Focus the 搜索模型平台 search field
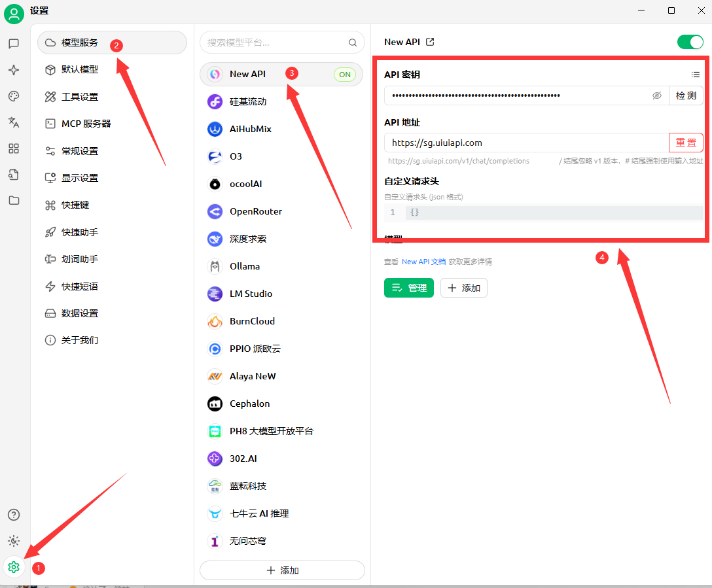712x588 pixels. pyautogui.click(x=282, y=43)
